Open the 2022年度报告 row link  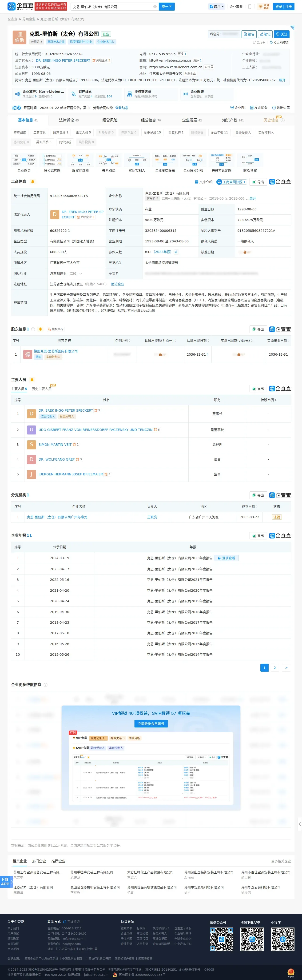[179, 569]
